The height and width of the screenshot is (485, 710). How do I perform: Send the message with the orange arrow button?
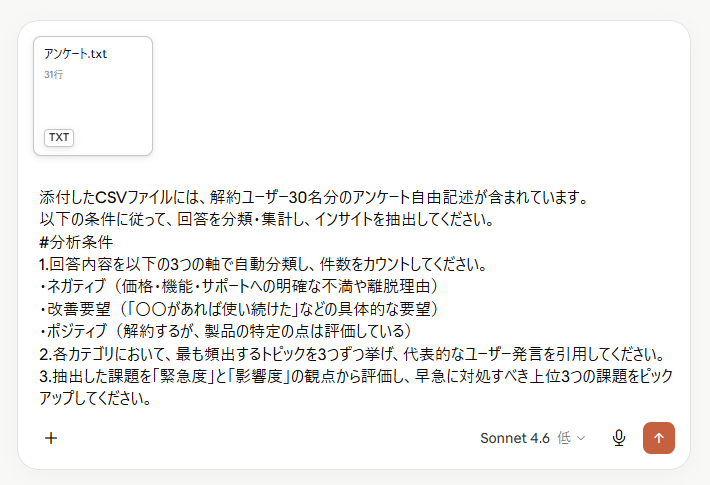[659, 438]
